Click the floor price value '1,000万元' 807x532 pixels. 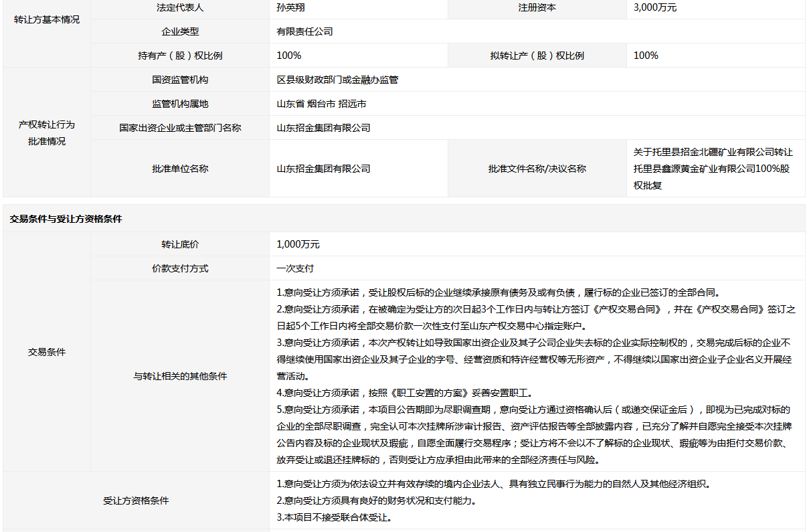click(298, 244)
